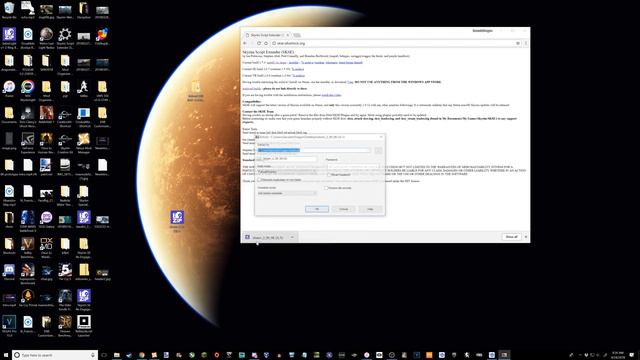Select the lone folder above the planet center
Image resolution: width=640 pixels, height=360 pixels.
[x=196, y=91]
